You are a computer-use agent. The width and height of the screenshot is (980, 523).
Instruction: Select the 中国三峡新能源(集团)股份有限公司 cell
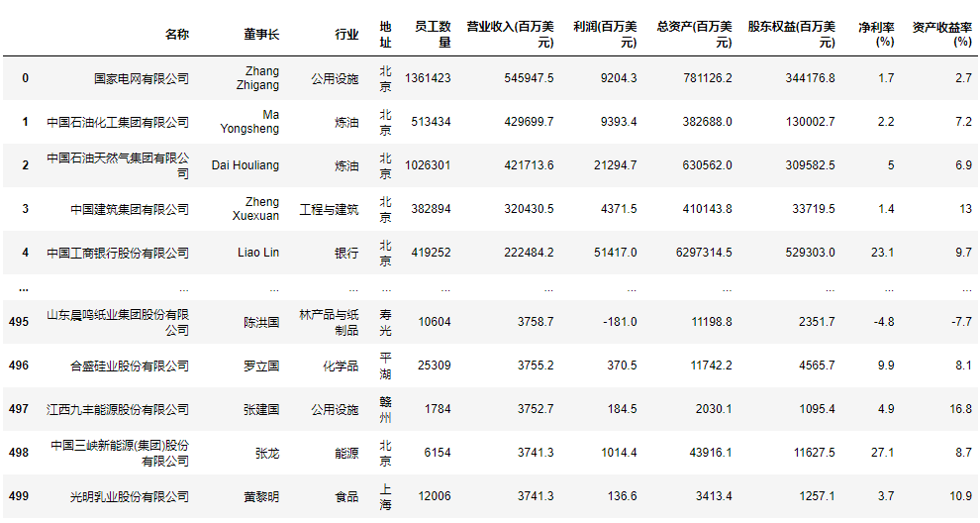click(120, 453)
